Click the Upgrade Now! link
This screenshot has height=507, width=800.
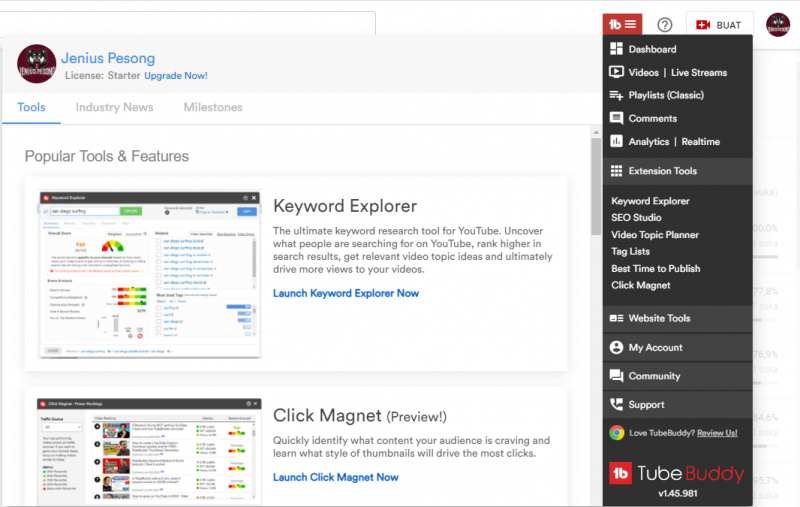pyautogui.click(x=176, y=76)
